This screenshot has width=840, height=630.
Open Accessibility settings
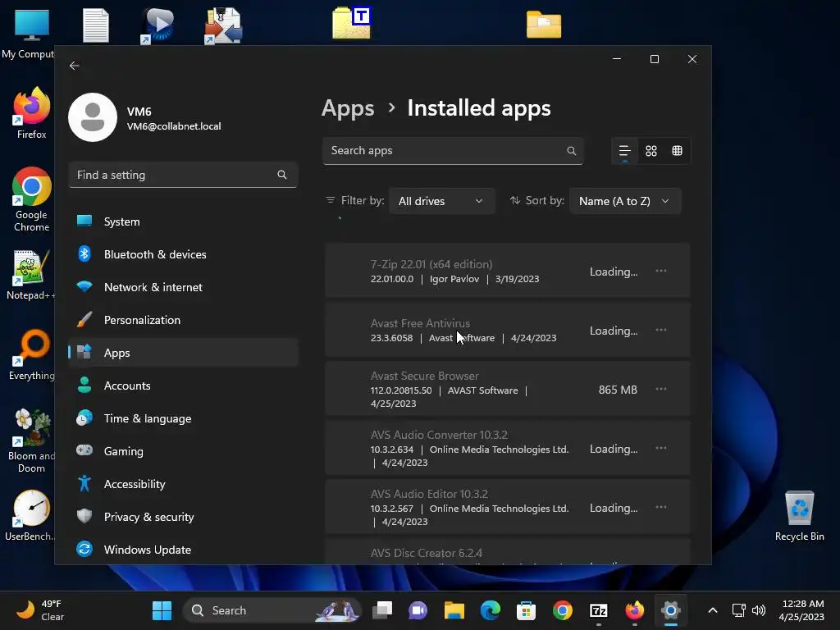(183, 484)
